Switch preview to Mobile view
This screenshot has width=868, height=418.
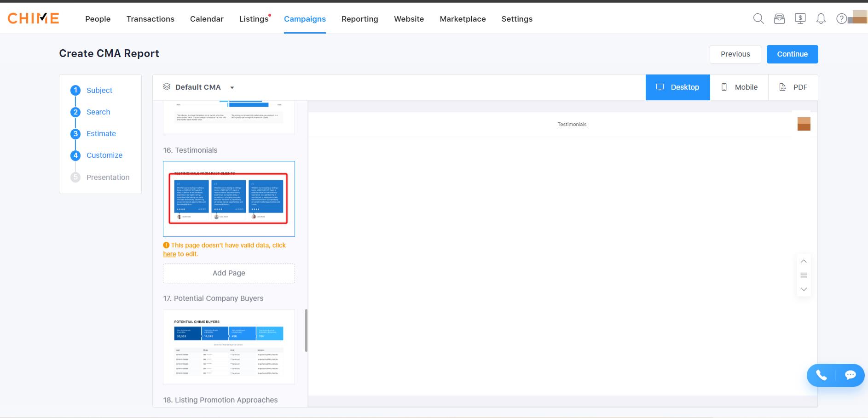[739, 87]
